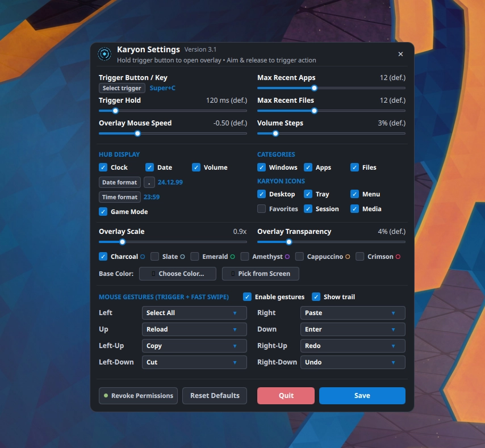This screenshot has width=485, height=448.
Task: Select the Emerald theme checkbox
Action: 195,256
